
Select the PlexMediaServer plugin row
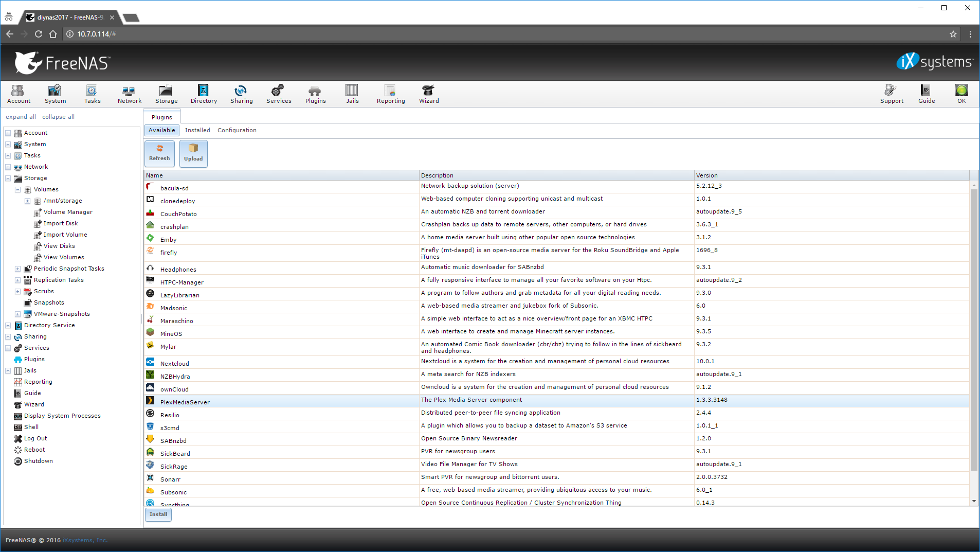click(x=556, y=401)
